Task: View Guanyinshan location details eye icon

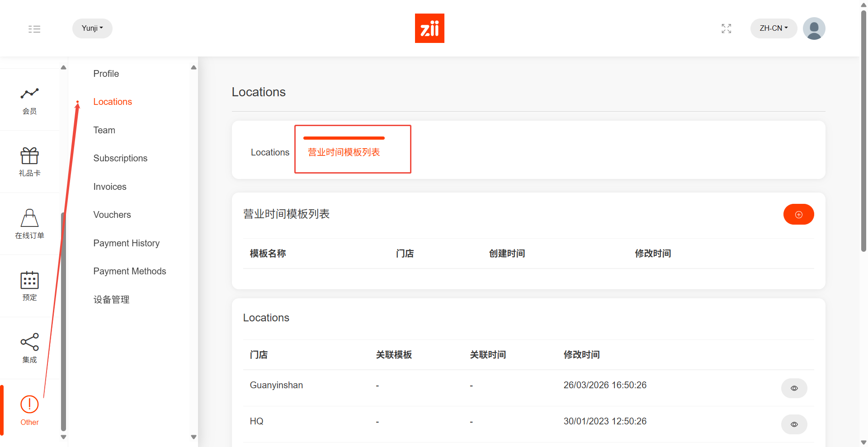Action: pyautogui.click(x=794, y=388)
